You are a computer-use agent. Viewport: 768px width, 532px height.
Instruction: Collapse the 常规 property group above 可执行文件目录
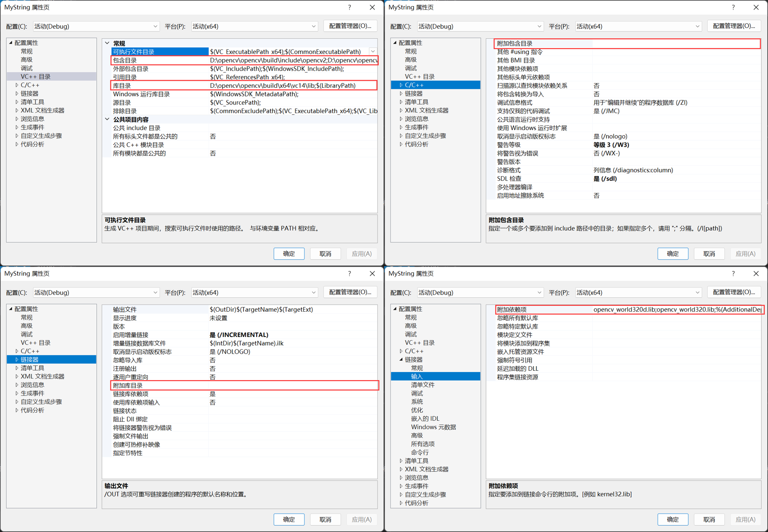point(107,43)
